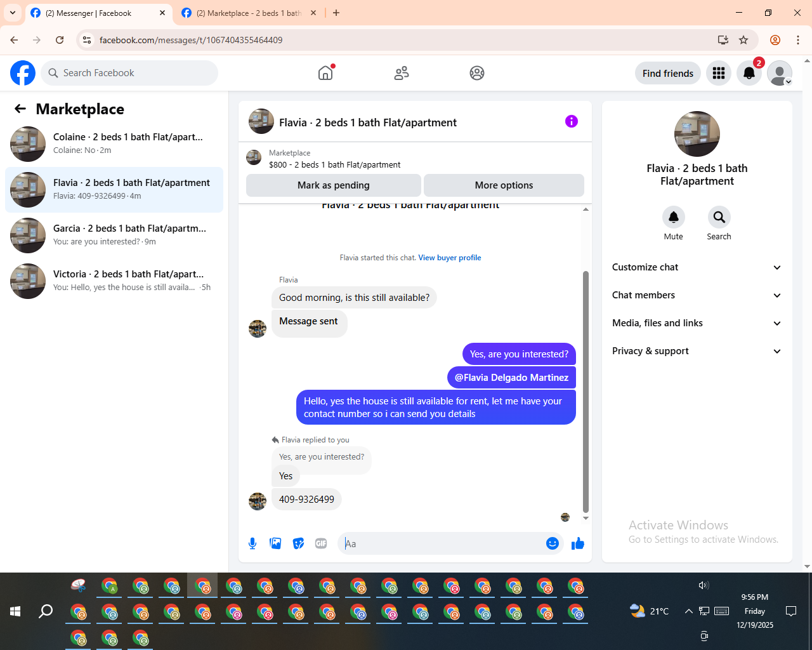Open the Chrome three-dot menu
The width and height of the screenshot is (812, 650).
pyautogui.click(x=798, y=40)
